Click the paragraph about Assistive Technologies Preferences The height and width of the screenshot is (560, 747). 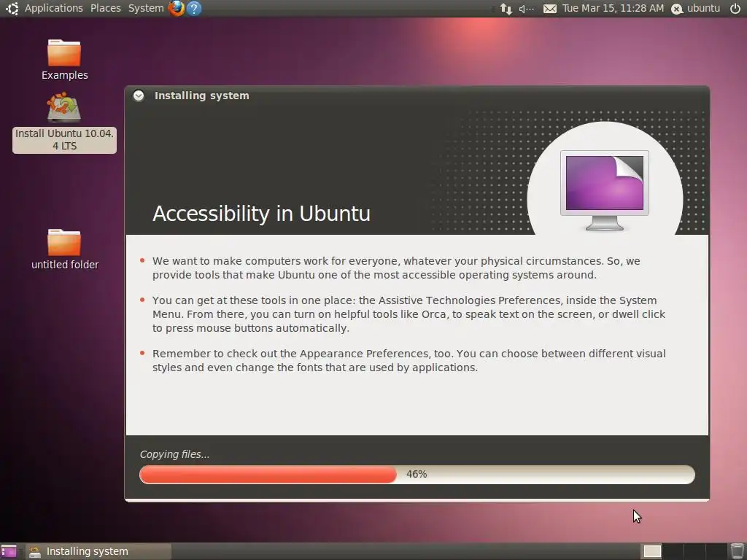(x=409, y=314)
